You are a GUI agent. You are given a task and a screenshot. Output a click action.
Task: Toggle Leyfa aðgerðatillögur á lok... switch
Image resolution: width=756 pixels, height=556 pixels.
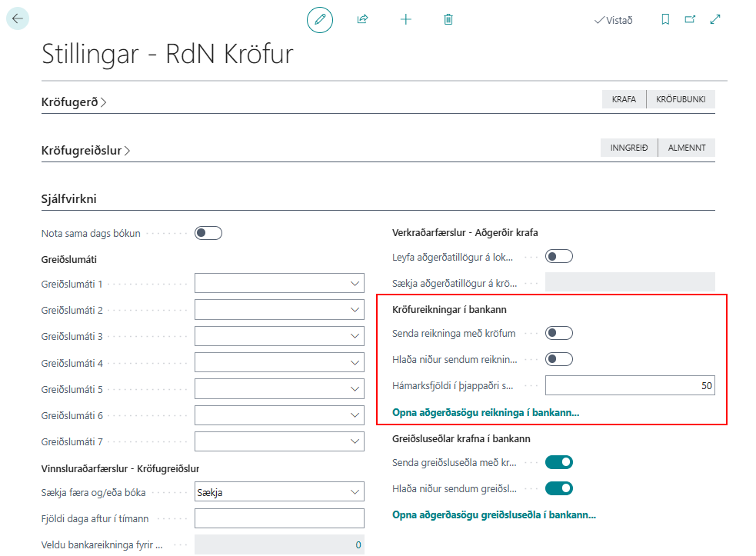[559, 257]
